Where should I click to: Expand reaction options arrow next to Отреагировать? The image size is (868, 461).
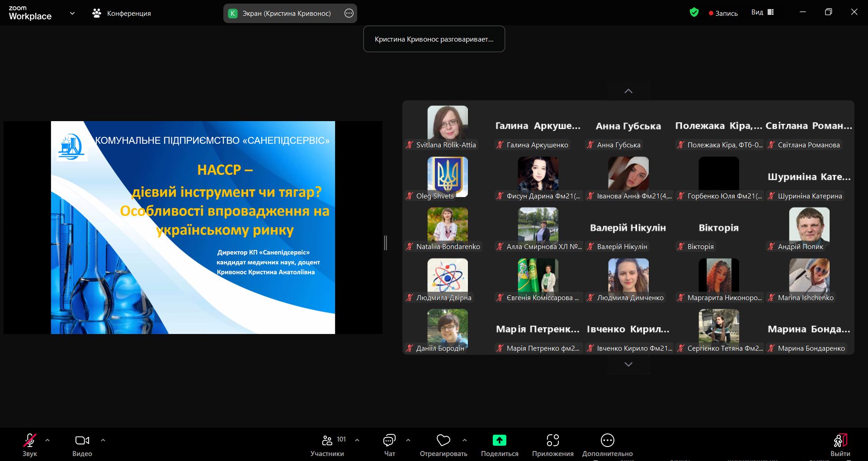tap(465, 440)
